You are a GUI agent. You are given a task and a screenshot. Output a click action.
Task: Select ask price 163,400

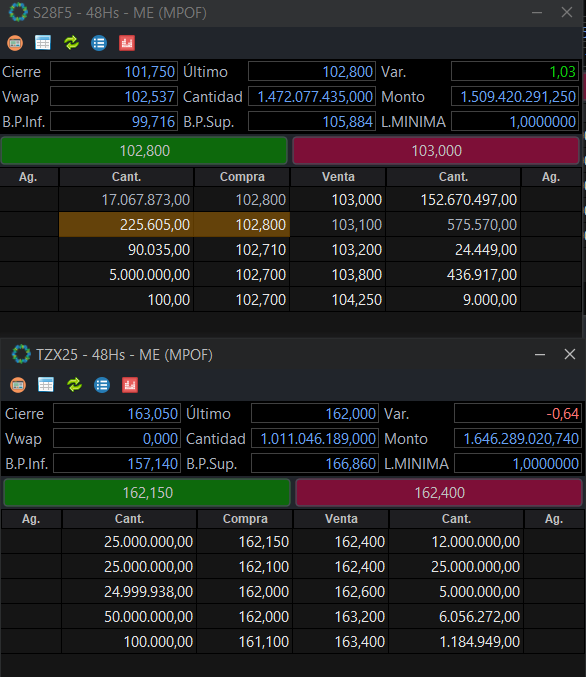[341, 642]
